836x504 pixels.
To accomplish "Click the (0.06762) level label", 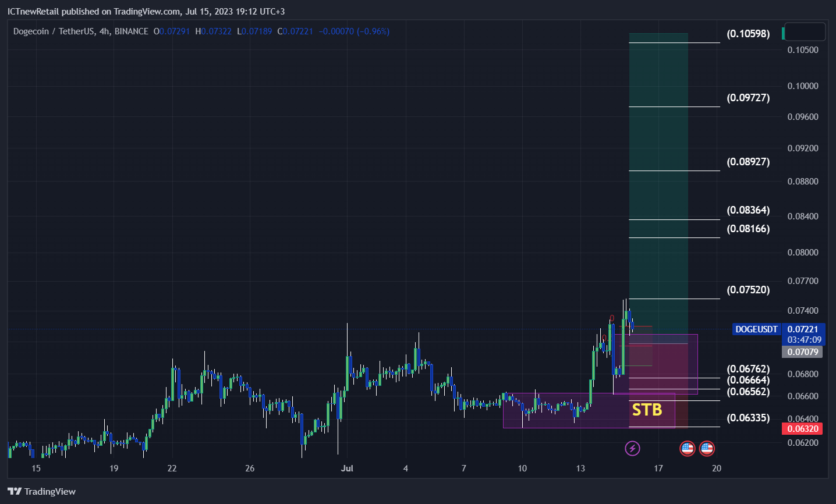I will pos(748,369).
